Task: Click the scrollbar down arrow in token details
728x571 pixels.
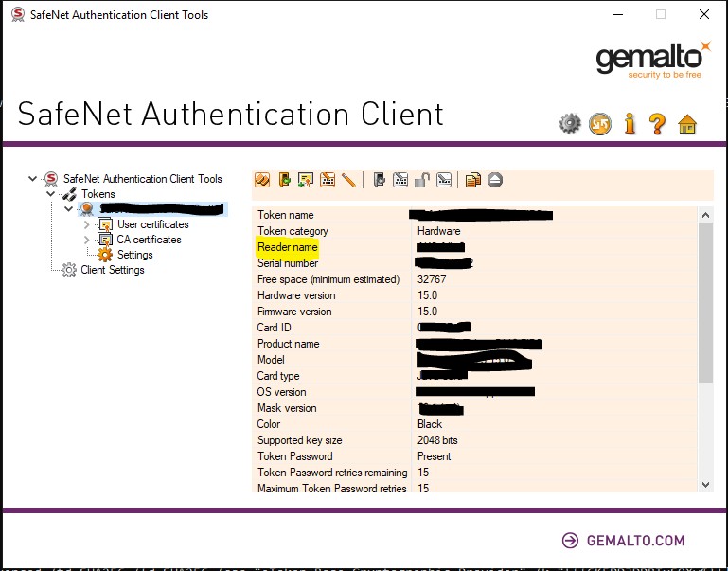Action: (x=704, y=485)
